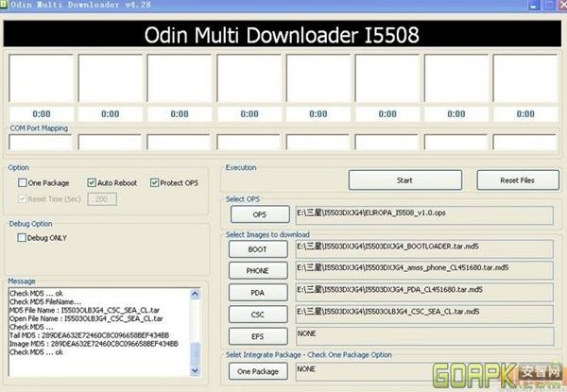Click the log line 'Check MD5 FileName...'
The image size is (567, 392).
[45, 301]
